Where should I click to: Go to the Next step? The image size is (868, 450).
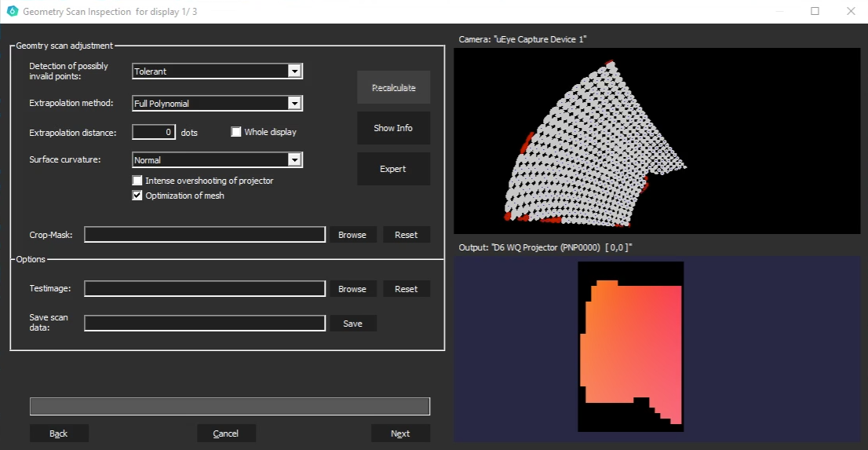point(400,434)
